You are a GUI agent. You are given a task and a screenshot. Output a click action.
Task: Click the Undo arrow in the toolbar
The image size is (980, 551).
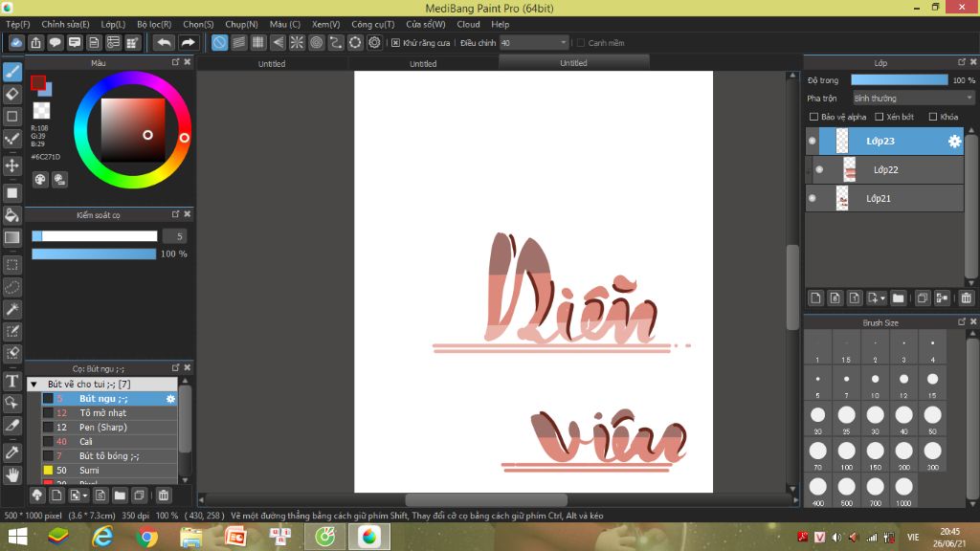[165, 42]
